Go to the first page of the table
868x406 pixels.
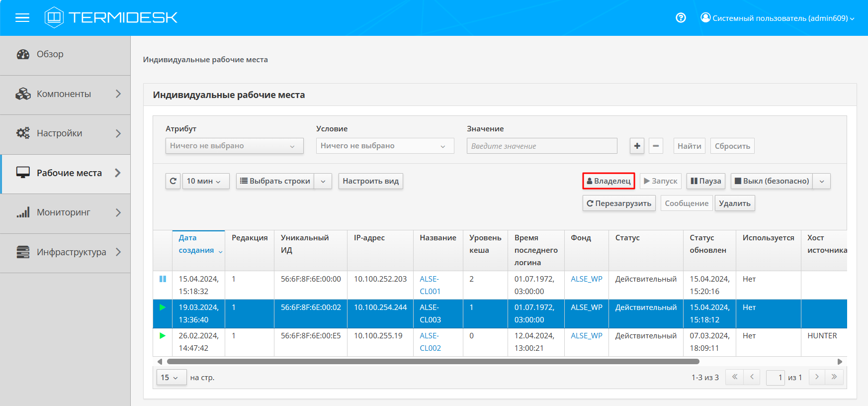coord(734,377)
